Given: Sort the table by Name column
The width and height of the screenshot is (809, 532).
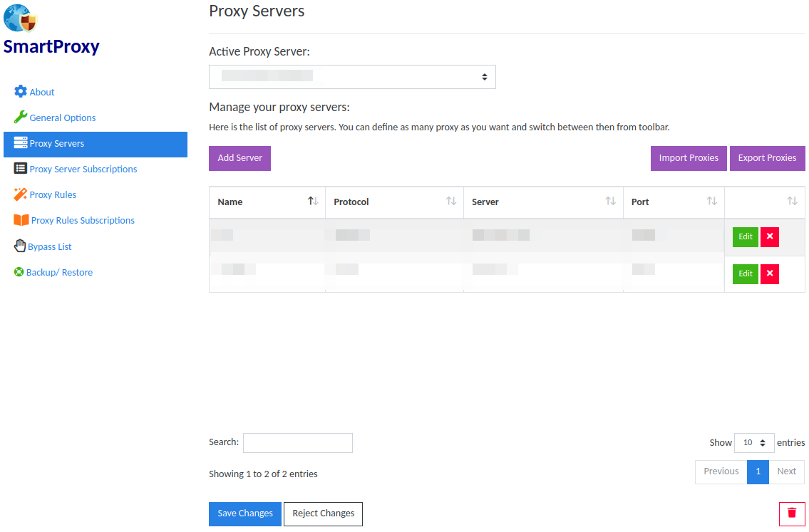Looking at the screenshot, I should 267,202.
